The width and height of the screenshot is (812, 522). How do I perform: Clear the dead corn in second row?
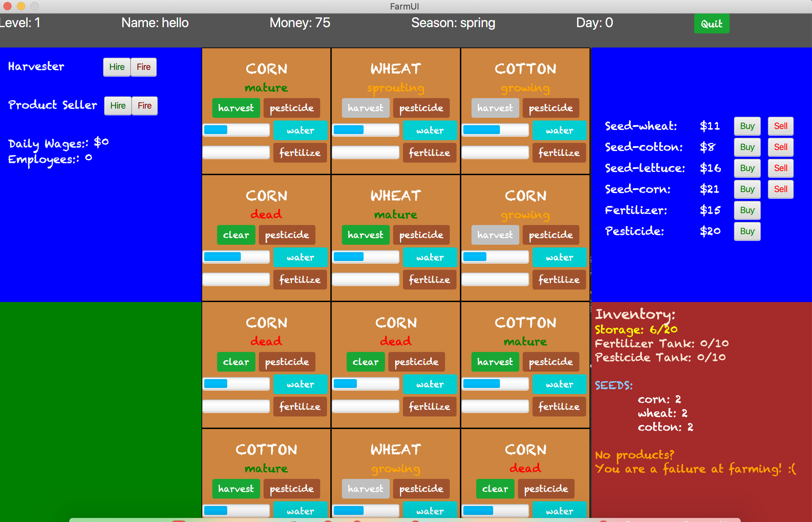pyautogui.click(x=236, y=235)
